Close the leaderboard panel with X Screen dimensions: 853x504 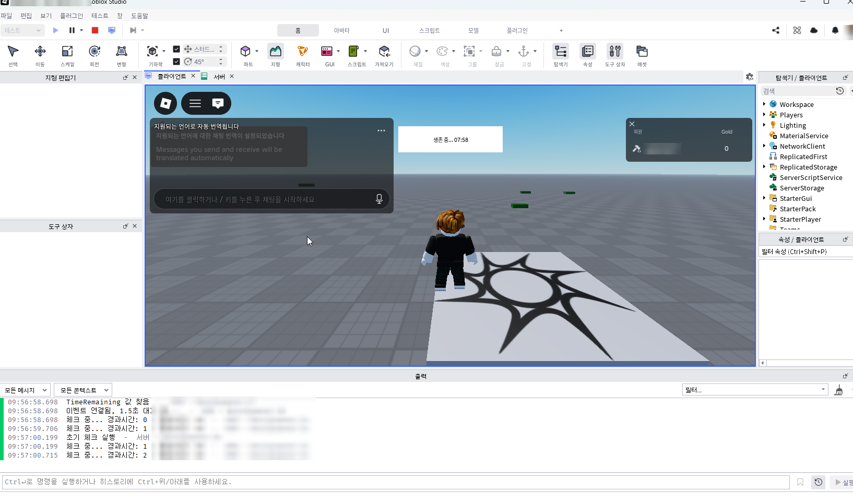632,124
